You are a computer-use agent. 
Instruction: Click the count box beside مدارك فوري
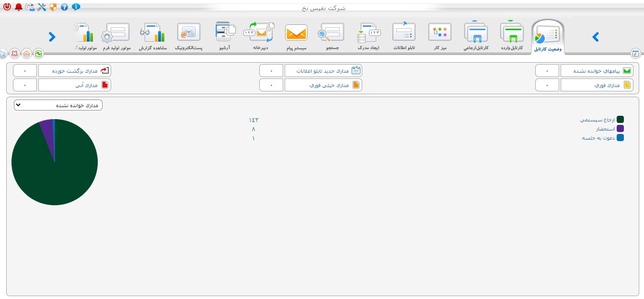coord(547,85)
